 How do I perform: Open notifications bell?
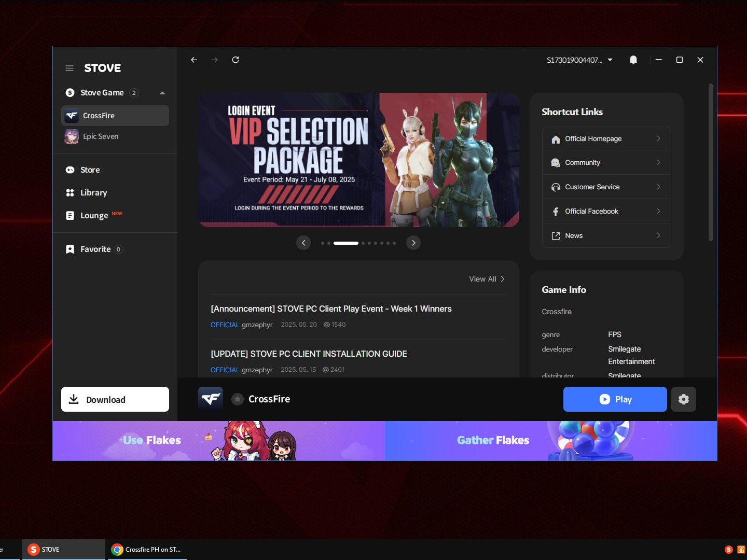[633, 60]
